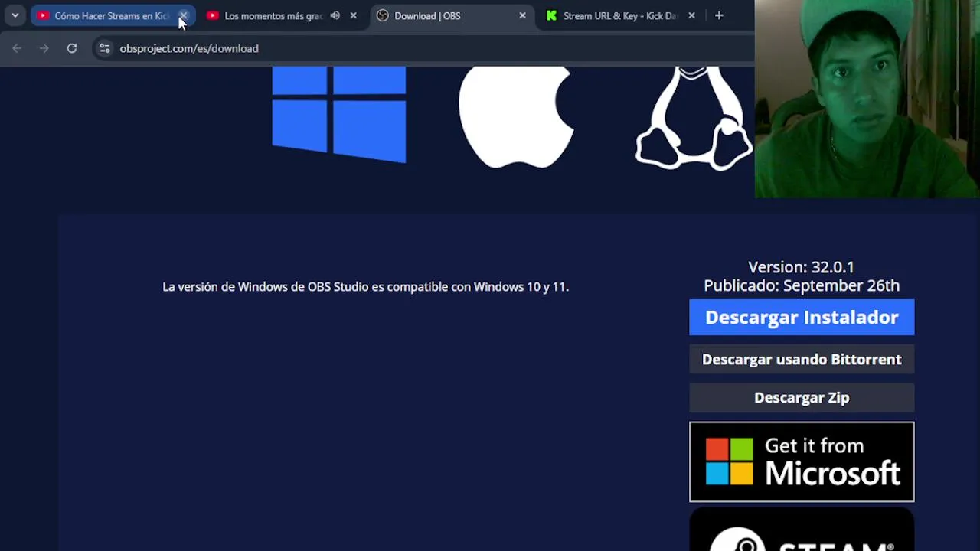Open site information icon in address bar
Image resolution: width=980 pixels, height=551 pixels.
[x=105, y=48]
